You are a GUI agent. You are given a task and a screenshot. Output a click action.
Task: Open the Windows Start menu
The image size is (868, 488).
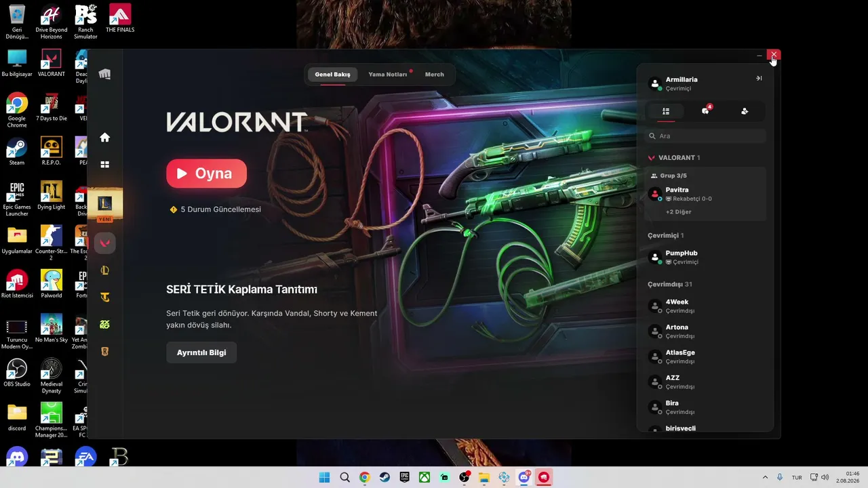pos(325,477)
